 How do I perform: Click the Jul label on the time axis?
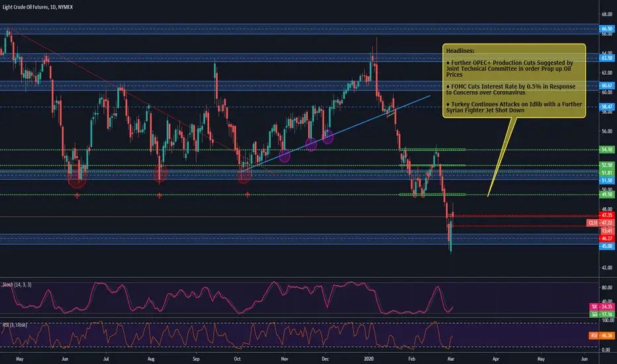pyautogui.click(x=106, y=359)
